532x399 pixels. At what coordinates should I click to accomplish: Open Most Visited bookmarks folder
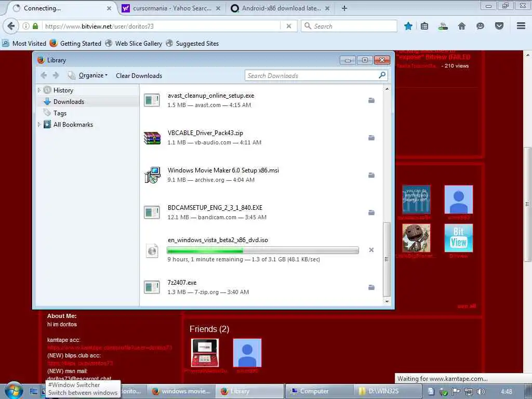tap(24, 44)
